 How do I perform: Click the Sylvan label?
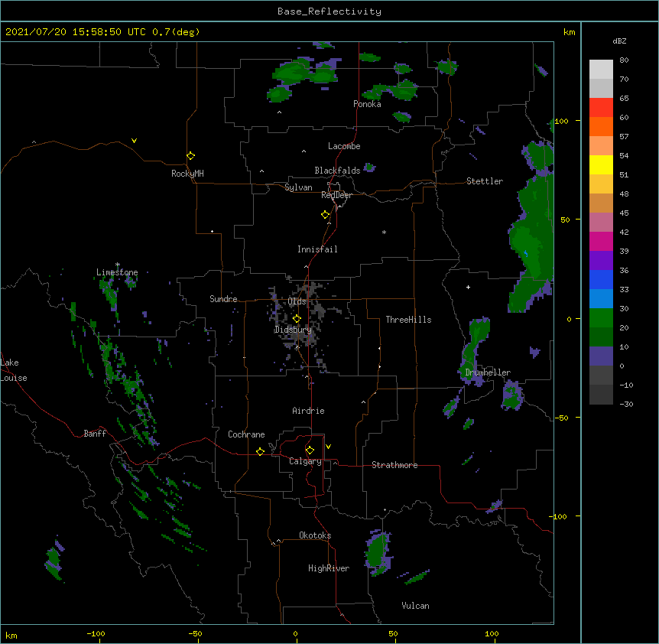coord(298,187)
